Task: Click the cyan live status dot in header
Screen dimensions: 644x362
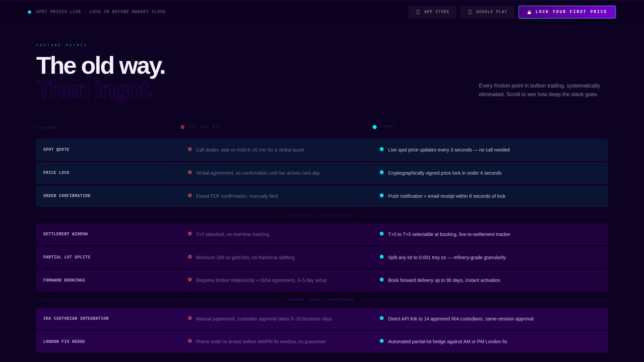Action: pos(30,12)
